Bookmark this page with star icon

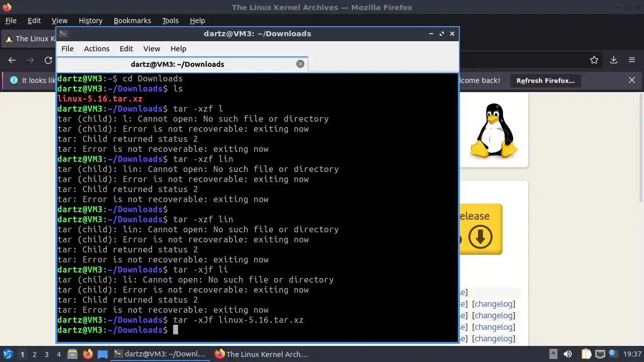pyautogui.click(x=594, y=60)
